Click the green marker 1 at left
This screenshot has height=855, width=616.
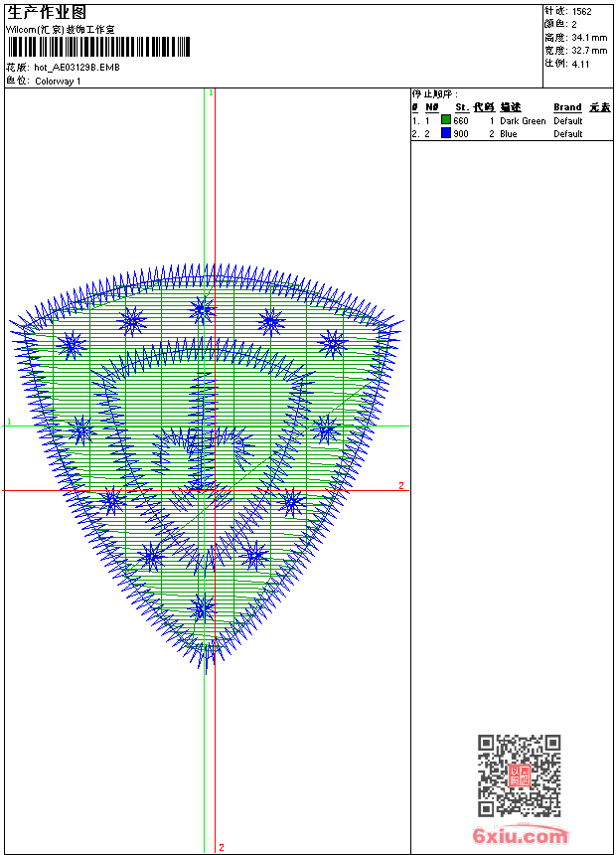(10, 423)
